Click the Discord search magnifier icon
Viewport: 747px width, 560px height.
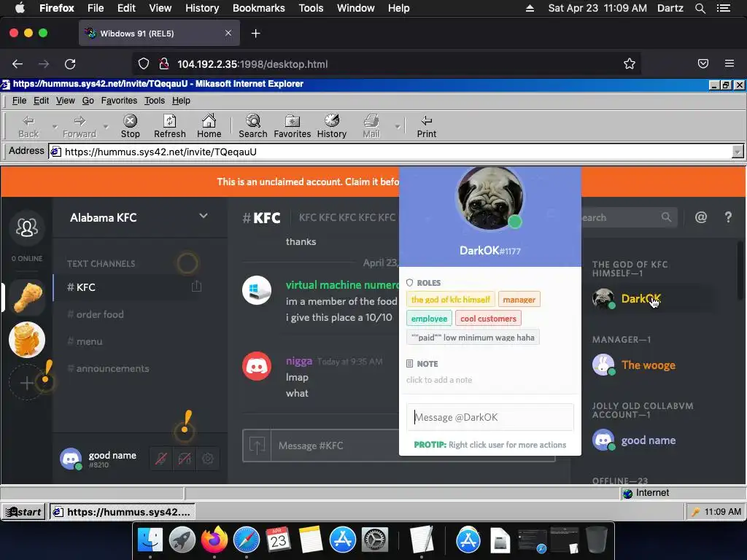click(666, 217)
